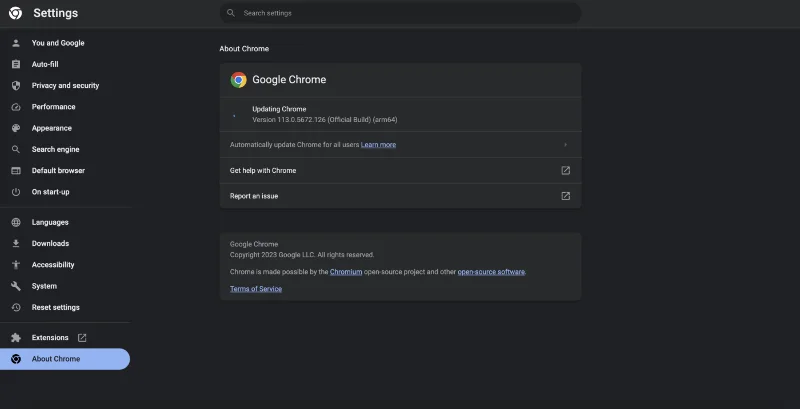The height and width of the screenshot is (409, 800).
Task: Click the wrench icon for System
Action: (x=16, y=286)
